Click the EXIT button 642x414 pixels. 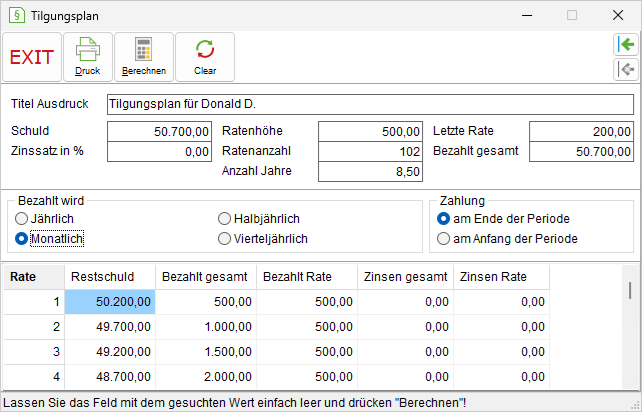[32, 57]
